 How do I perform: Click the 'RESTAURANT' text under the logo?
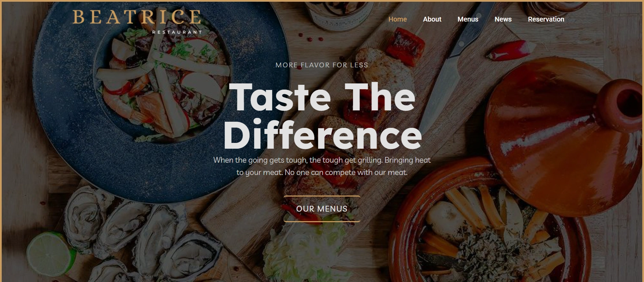tap(177, 32)
